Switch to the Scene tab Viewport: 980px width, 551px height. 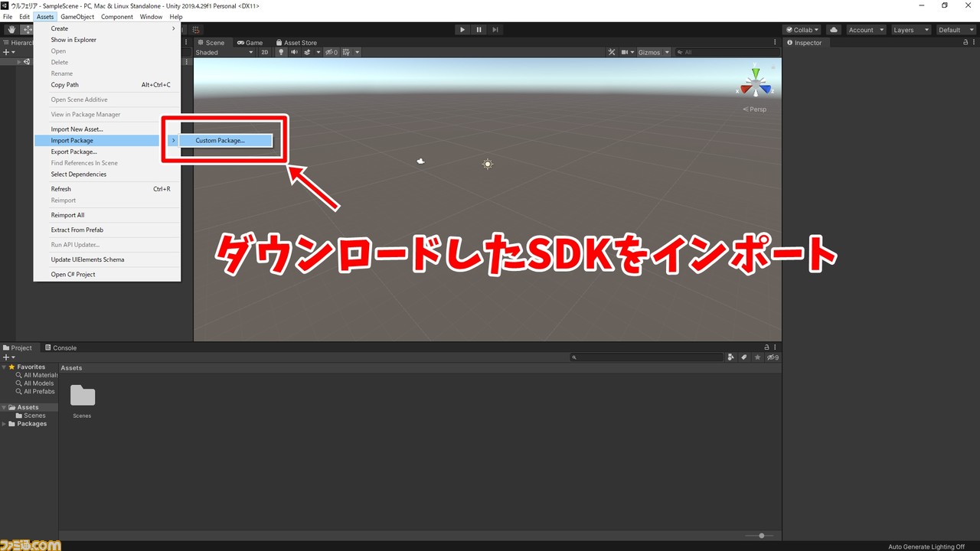tap(211, 43)
